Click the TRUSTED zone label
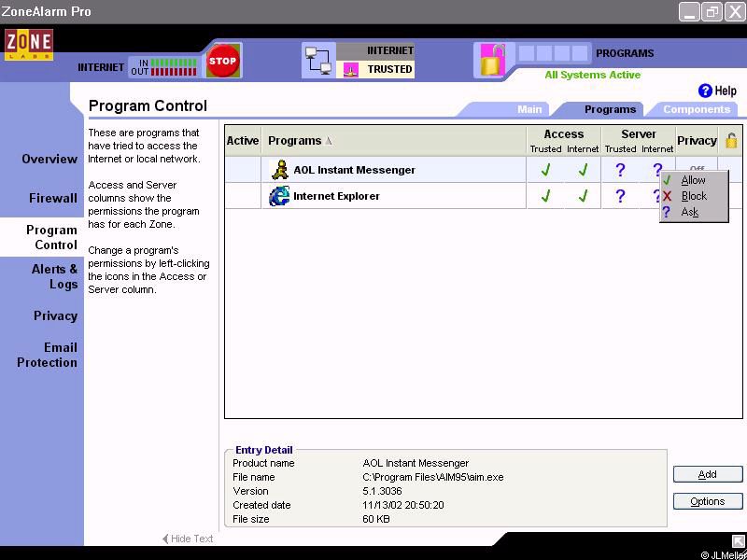The image size is (747, 560). pos(389,69)
